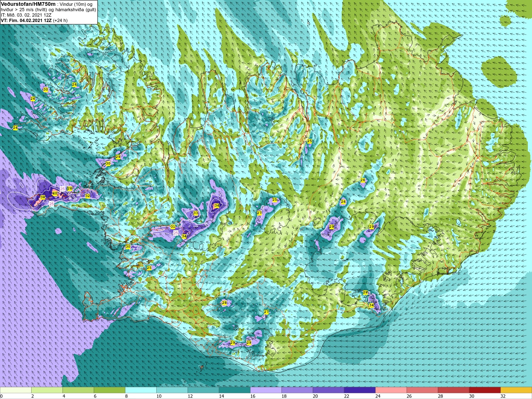Click the yellow max gust label 38
The image size is (532, 399).
(x=42, y=197)
